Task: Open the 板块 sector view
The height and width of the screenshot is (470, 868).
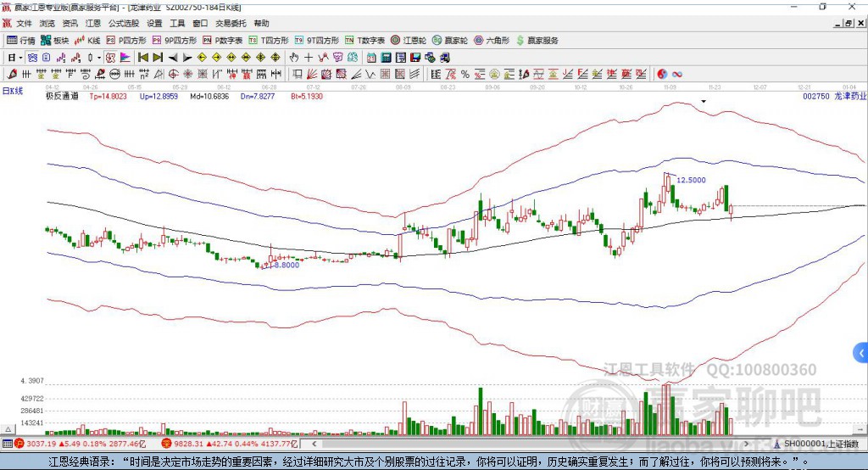Action: 55,41
